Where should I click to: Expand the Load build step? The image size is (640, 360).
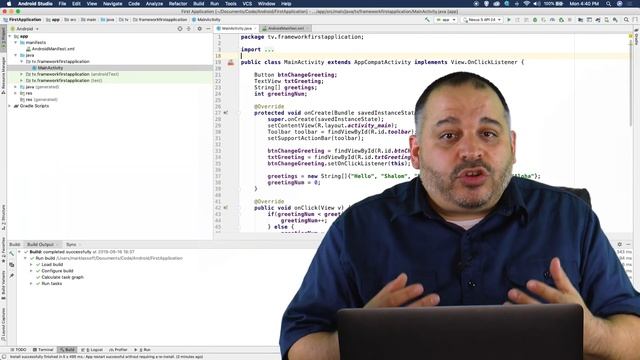(31, 264)
